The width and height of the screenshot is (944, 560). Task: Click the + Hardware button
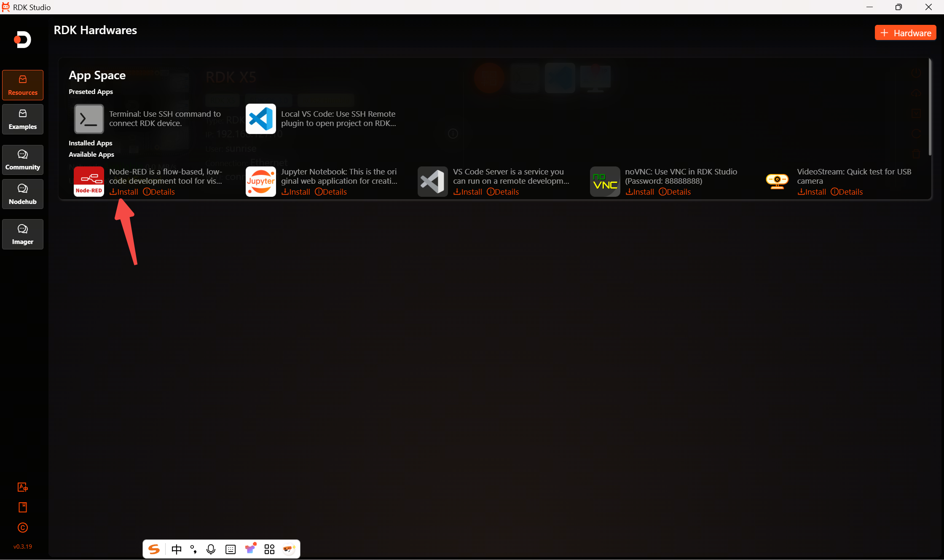click(x=905, y=32)
